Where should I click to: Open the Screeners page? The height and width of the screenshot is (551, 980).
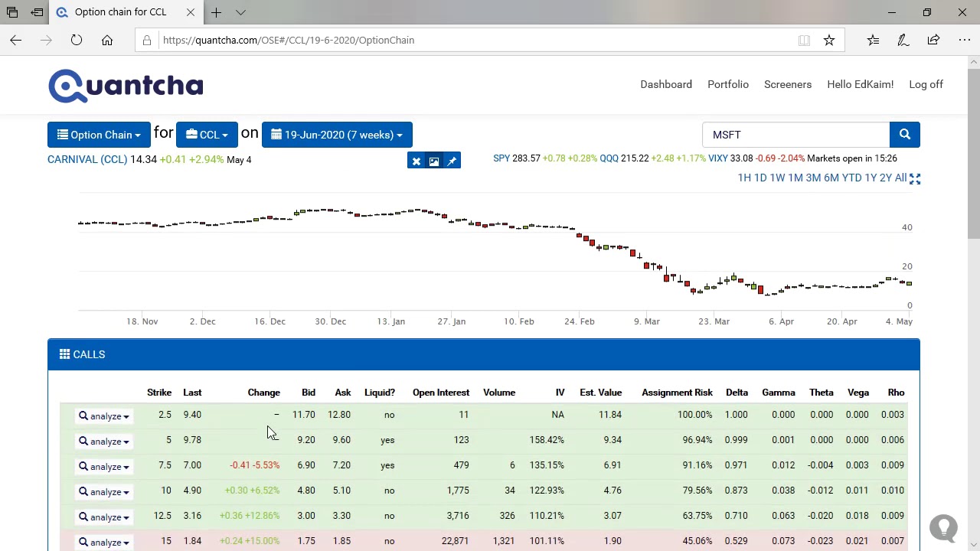tap(788, 84)
